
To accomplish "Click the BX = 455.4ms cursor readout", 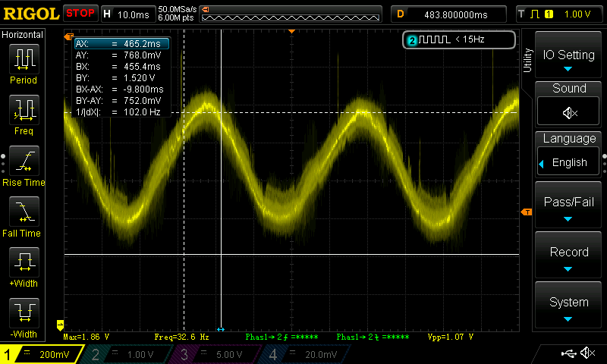I will click(x=118, y=67).
